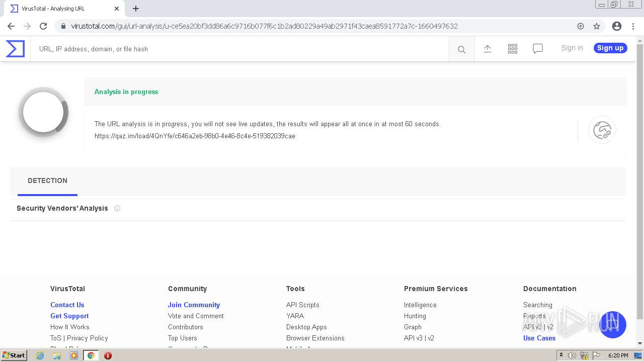The image size is (644, 362).
Task: Open the notifications chat icon
Action: point(538,49)
